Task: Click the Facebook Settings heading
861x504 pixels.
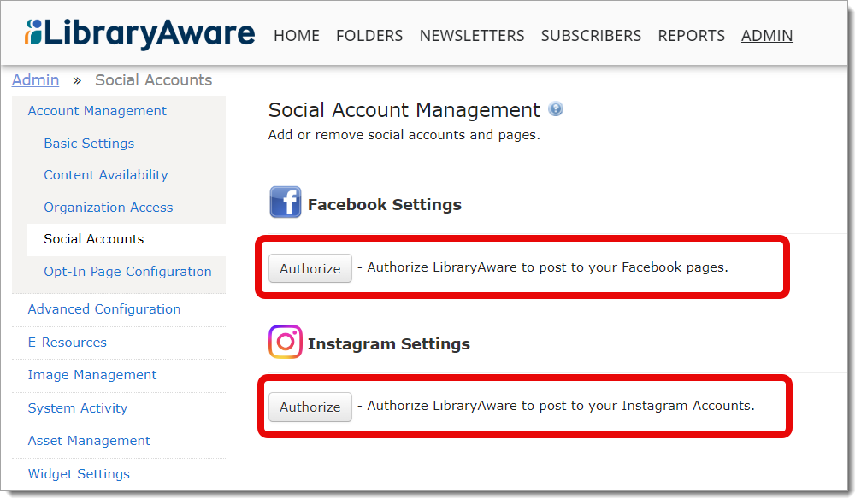Action: (385, 204)
